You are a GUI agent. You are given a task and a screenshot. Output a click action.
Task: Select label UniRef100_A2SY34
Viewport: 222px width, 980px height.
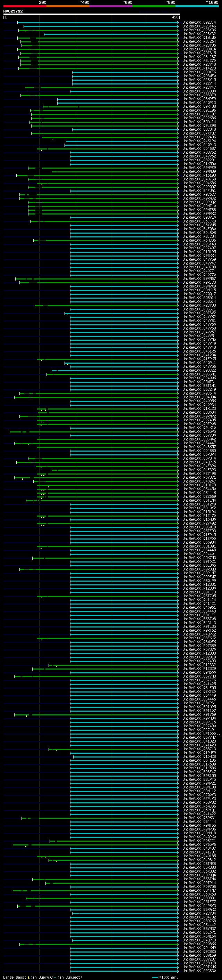point(199,913)
